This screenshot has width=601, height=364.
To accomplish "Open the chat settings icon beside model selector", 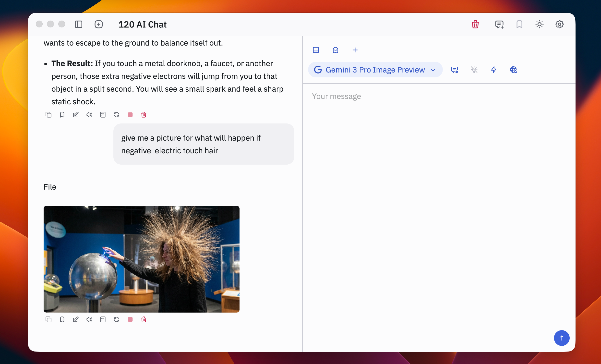I will 455,70.
